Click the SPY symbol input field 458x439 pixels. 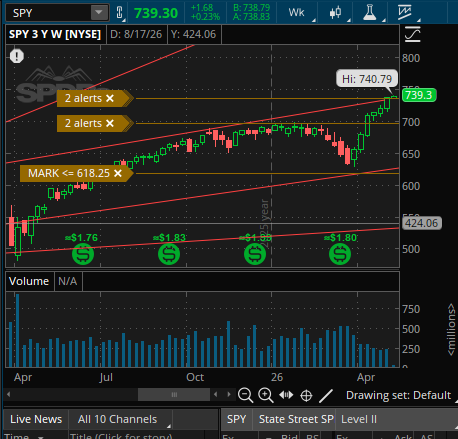49,13
